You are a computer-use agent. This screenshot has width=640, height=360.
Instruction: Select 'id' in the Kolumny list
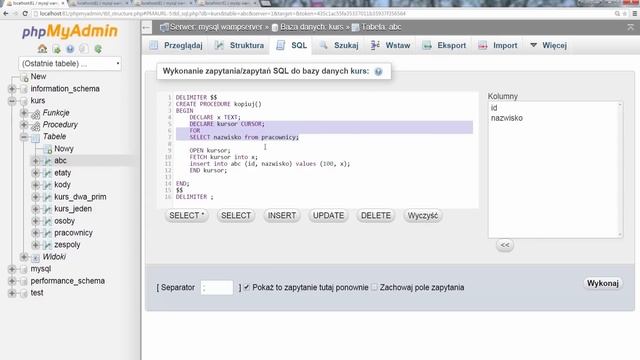click(494, 108)
